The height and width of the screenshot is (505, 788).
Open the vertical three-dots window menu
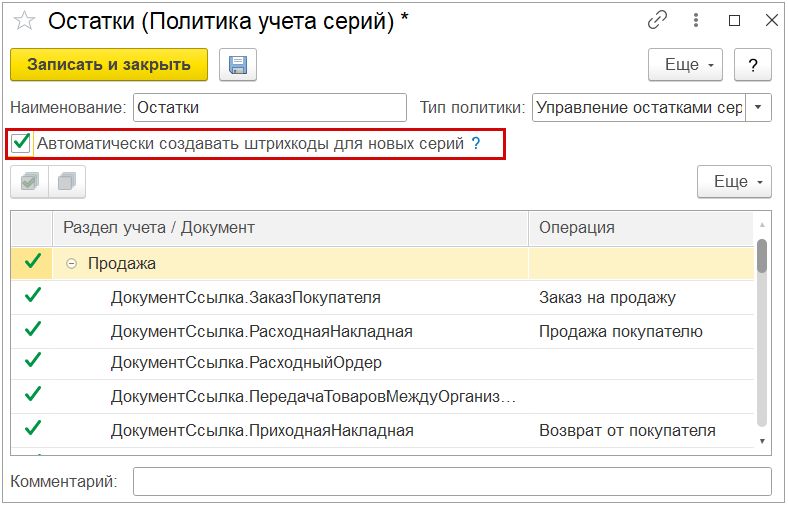pyautogui.click(x=696, y=20)
